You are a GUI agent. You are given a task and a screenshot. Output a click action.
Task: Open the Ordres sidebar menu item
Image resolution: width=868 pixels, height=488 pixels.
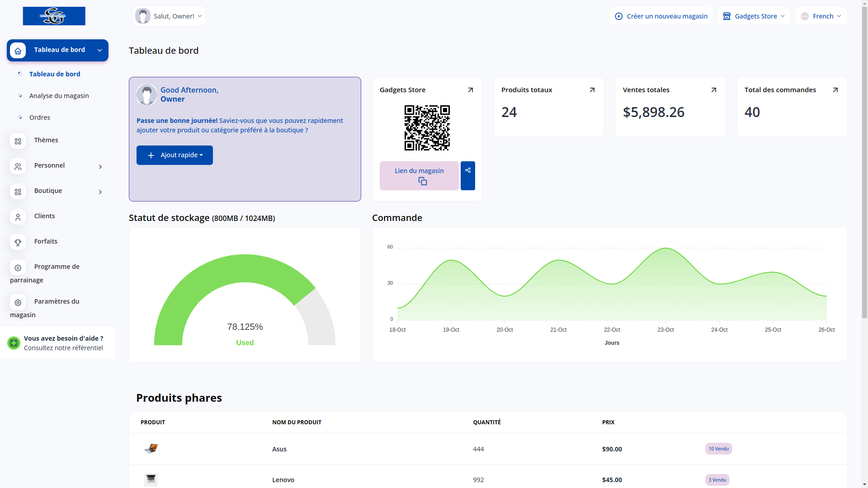[40, 117]
